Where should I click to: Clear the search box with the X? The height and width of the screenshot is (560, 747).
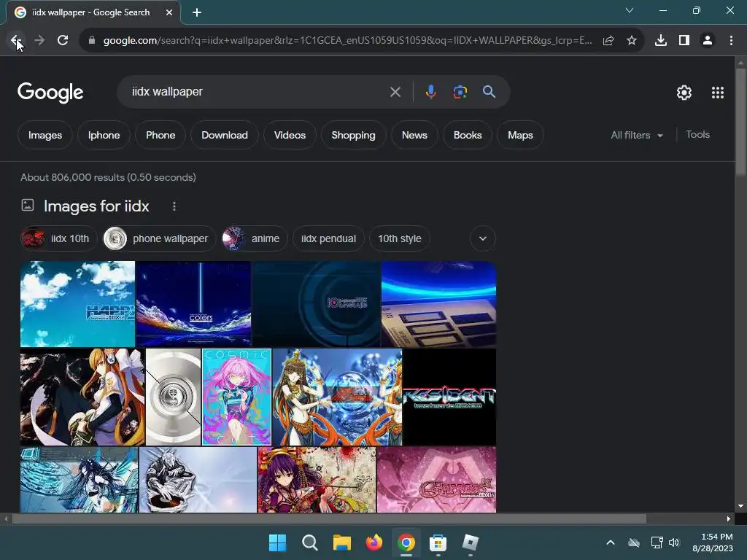pyautogui.click(x=395, y=92)
